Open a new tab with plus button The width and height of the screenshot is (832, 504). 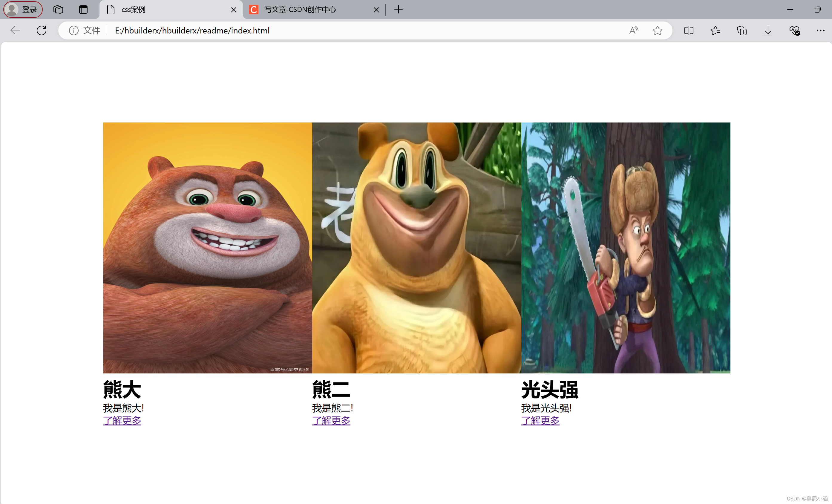pyautogui.click(x=399, y=10)
